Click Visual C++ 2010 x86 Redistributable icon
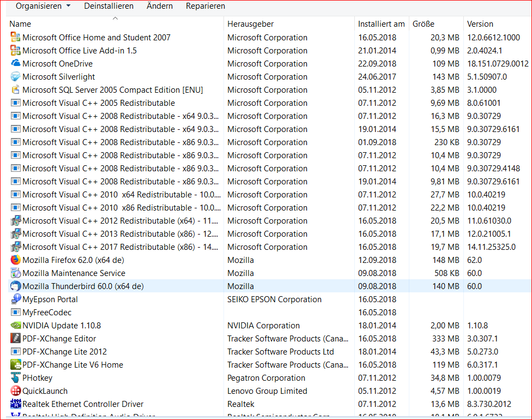The image size is (532, 420). point(16,208)
